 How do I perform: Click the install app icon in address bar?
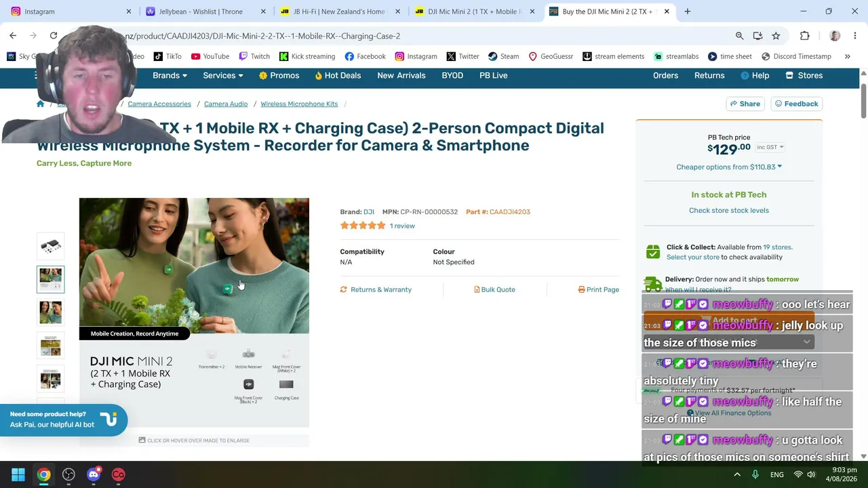point(757,36)
